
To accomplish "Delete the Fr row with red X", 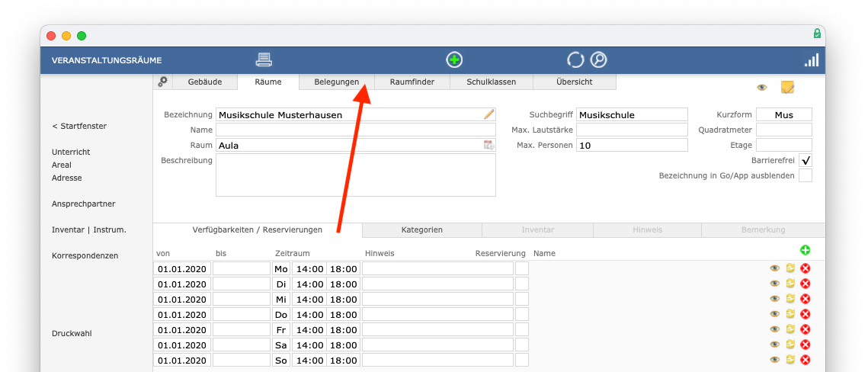I will pos(806,329).
